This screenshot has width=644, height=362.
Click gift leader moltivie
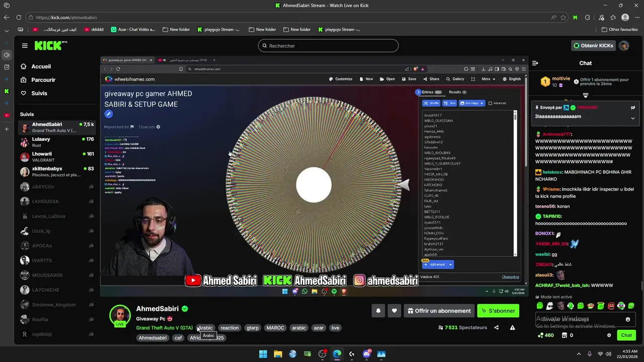(561, 79)
